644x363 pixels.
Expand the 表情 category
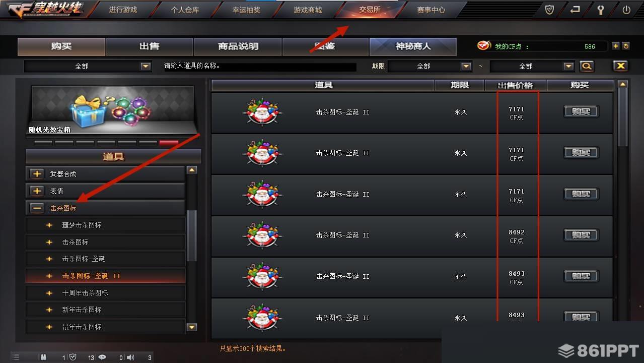(37, 191)
